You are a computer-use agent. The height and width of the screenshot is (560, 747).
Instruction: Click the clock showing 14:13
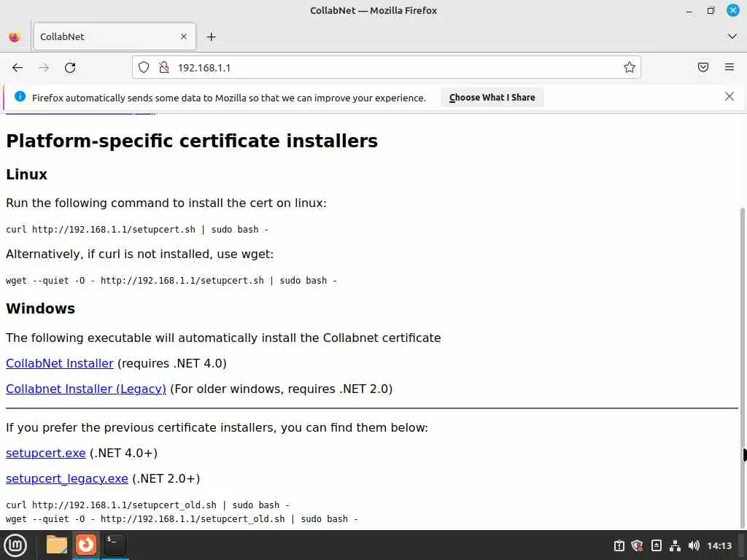pyautogui.click(x=719, y=545)
